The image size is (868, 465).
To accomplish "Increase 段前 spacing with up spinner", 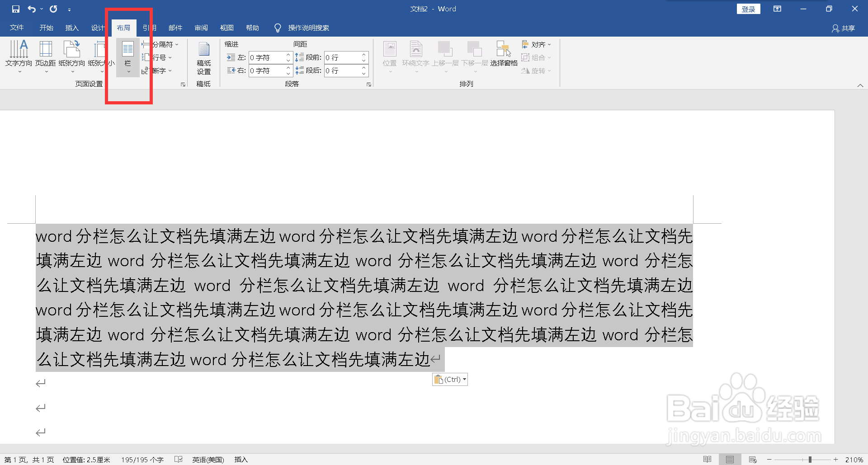I will point(364,55).
